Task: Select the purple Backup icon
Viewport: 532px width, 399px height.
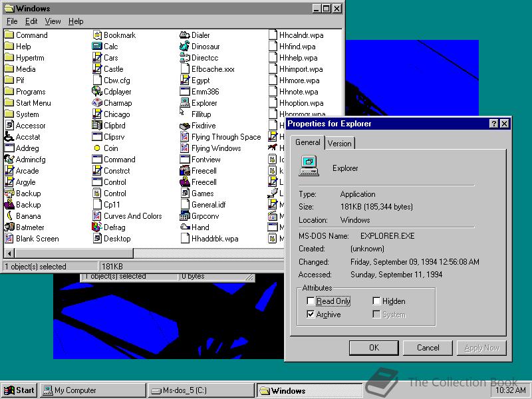Action: (9, 205)
